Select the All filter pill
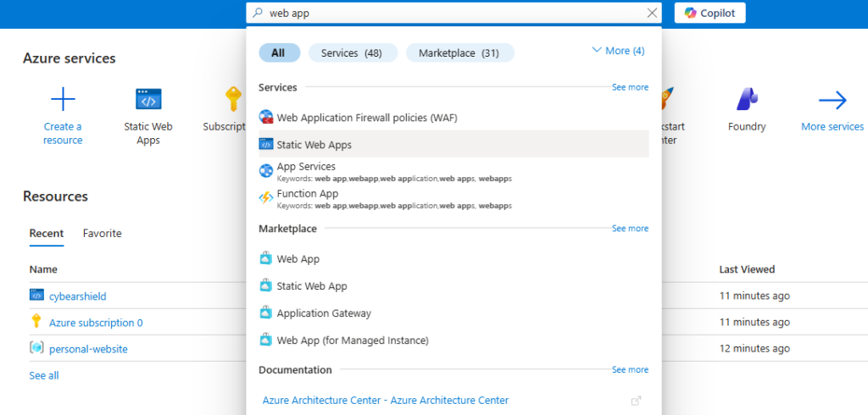Viewport: 868px width, 415px height. coord(279,53)
